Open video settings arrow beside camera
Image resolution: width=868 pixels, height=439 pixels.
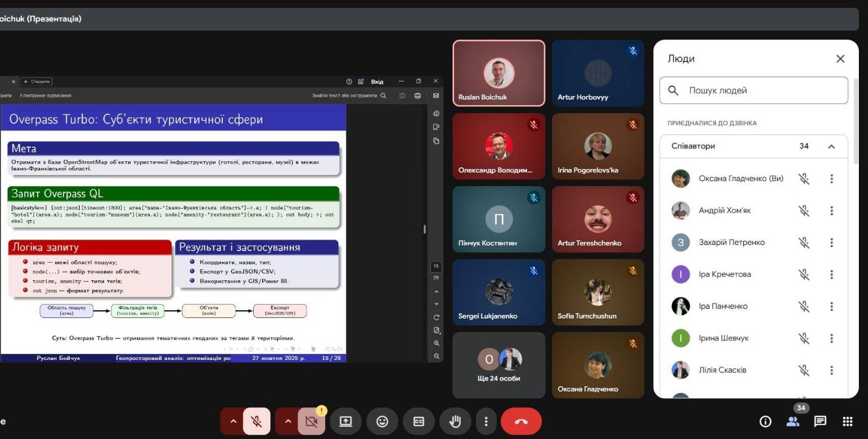click(288, 421)
